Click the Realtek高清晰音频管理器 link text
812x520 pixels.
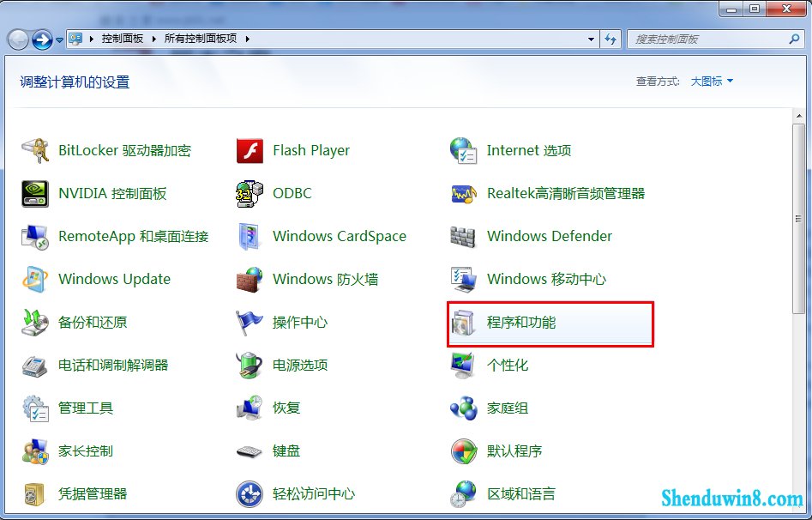566,193
